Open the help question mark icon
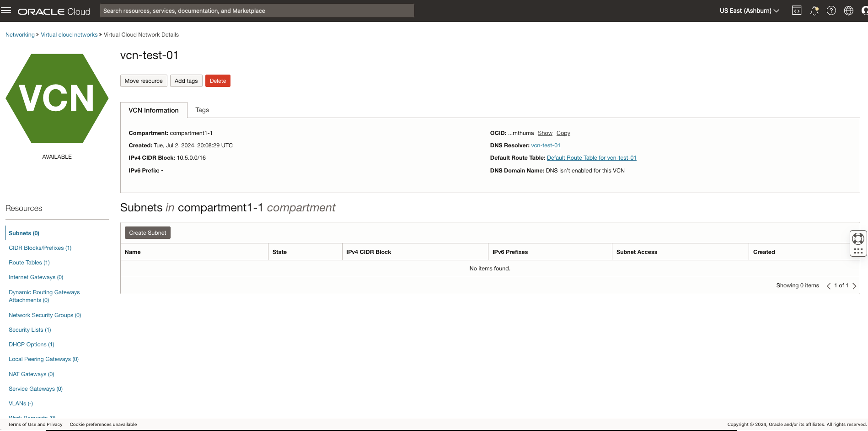Image resolution: width=868 pixels, height=431 pixels. 831,10
